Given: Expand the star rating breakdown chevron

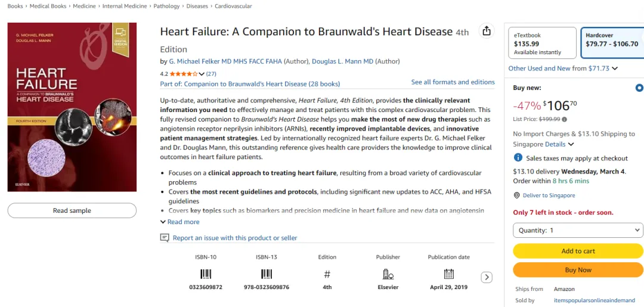Looking at the screenshot, I should coord(202,74).
